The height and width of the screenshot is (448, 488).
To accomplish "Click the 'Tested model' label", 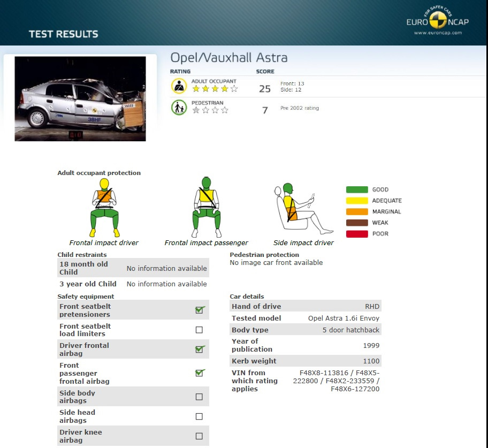I will tap(256, 318).
